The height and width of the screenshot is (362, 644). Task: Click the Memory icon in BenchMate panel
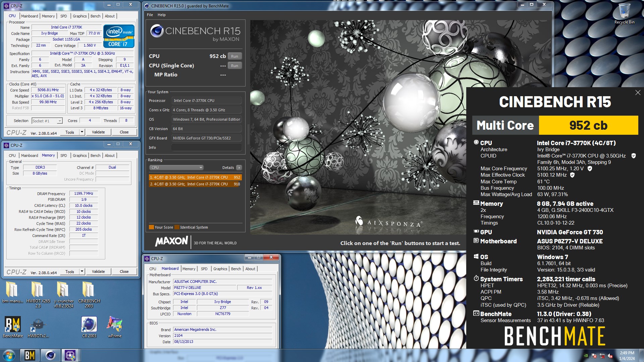coord(476,203)
